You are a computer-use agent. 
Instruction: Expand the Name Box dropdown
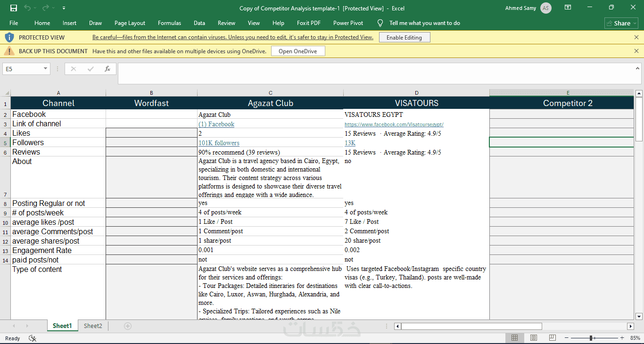click(46, 69)
